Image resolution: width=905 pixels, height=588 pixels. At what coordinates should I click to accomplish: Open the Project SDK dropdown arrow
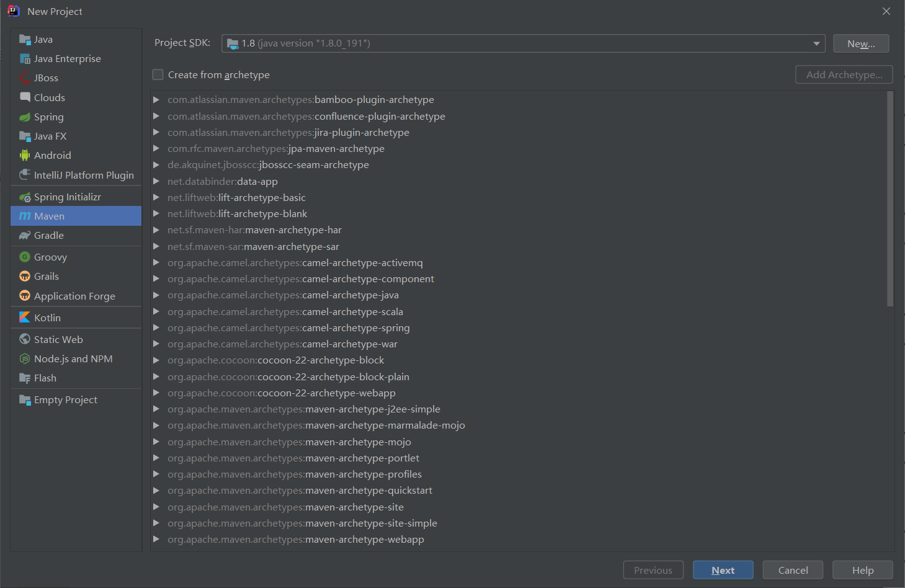coord(816,43)
